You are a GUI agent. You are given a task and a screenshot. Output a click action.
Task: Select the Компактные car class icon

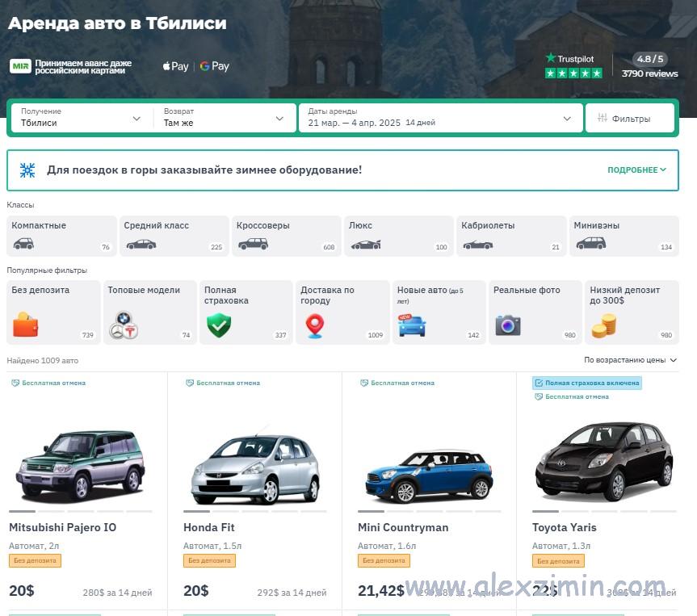coord(23,244)
